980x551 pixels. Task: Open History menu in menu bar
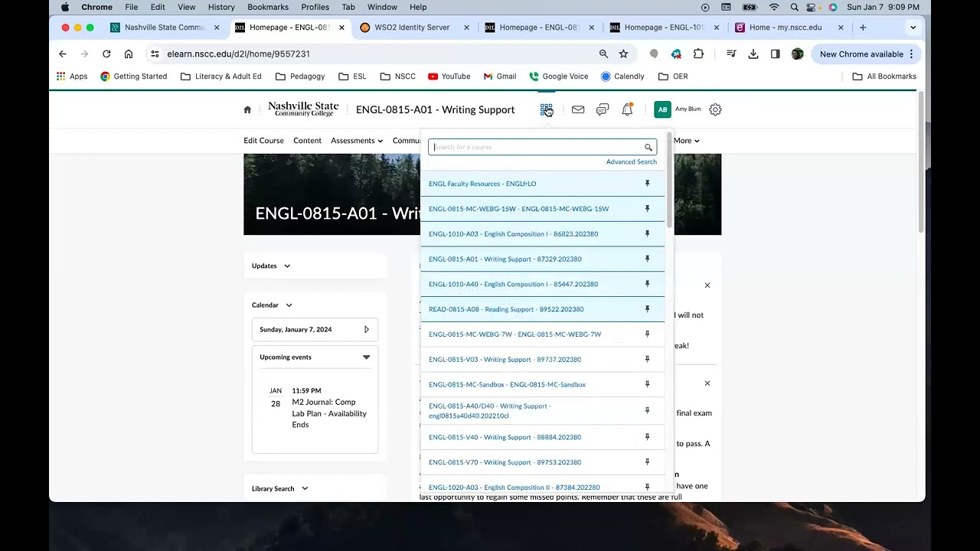click(221, 7)
